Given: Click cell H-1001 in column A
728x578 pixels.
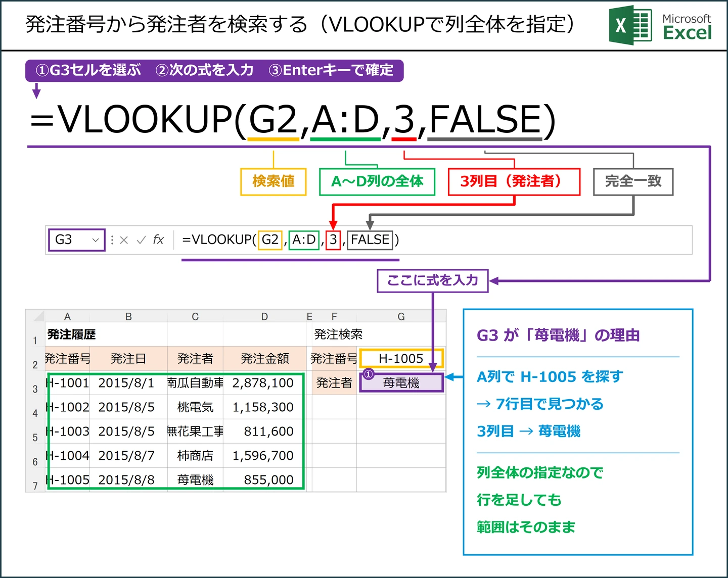Looking at the screenshot, I should [68, 383].
